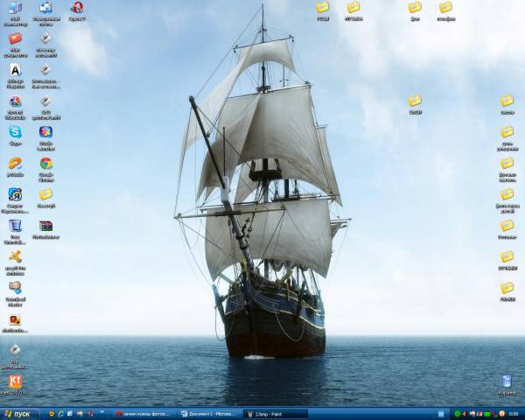525x420 pixels.
Task: Click the пуск Start button
Action: tap(19, 414)
